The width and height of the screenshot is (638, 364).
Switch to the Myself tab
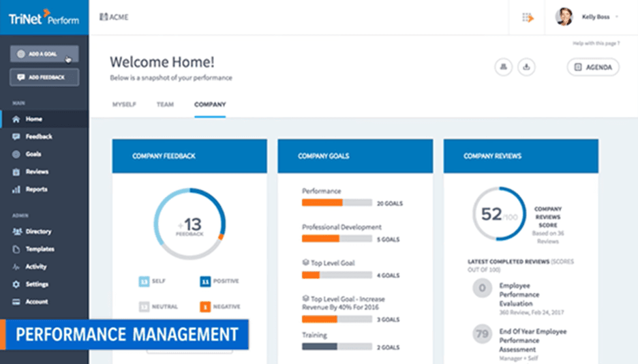tap(124, 105)
